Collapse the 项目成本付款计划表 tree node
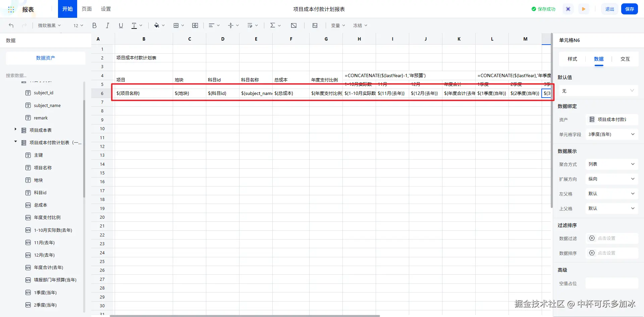Viewport: 644px width, 317px height. tap(15, 142)
